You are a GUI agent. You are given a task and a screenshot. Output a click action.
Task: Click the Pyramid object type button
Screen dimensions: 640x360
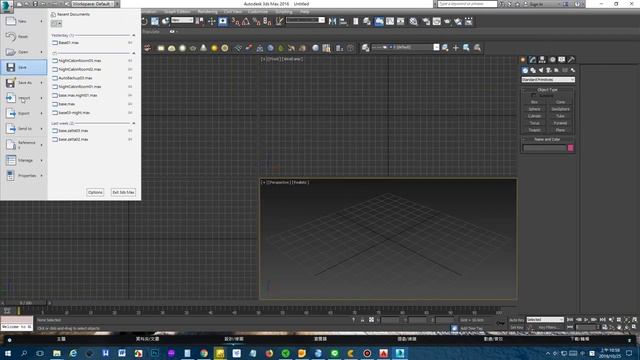560,123
